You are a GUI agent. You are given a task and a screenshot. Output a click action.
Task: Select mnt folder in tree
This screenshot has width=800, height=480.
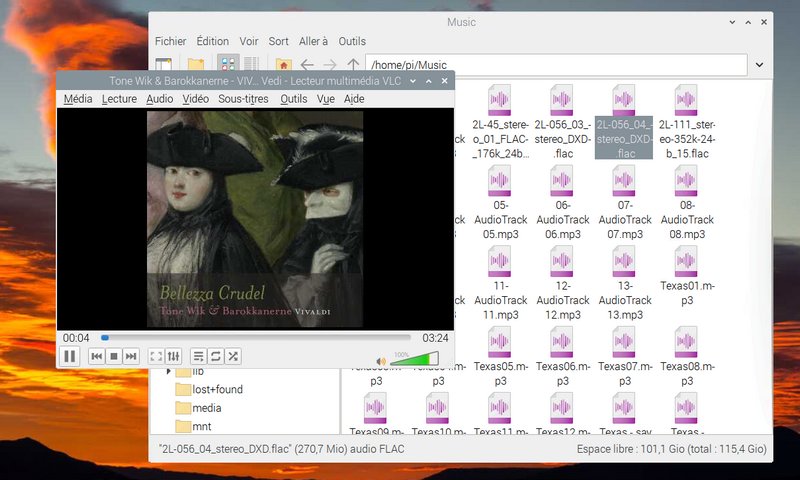[193, 426]
